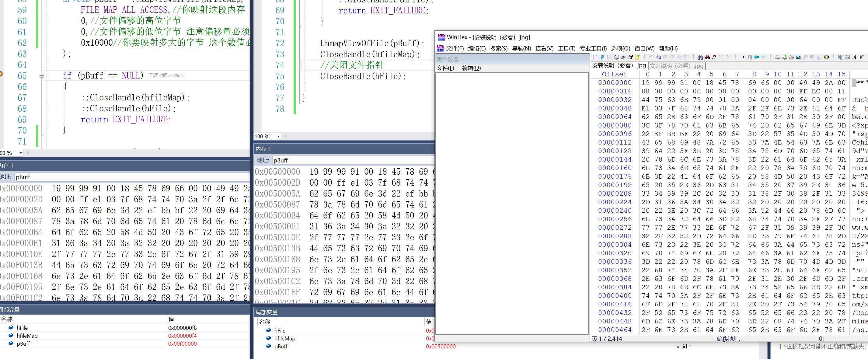Select hfileMap row in left locals panel
This screenshot has width=868, height=359.
tap(125, 336)
